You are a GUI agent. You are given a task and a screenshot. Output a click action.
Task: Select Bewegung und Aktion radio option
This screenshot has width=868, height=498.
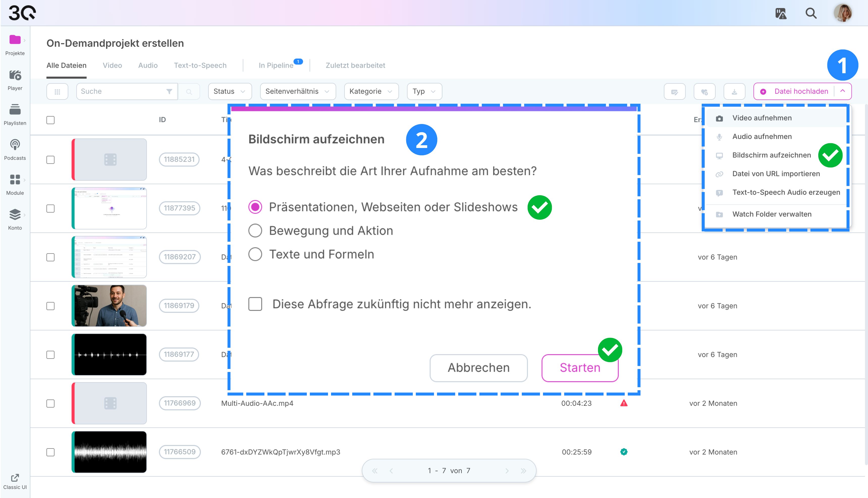tap(255, 231)
